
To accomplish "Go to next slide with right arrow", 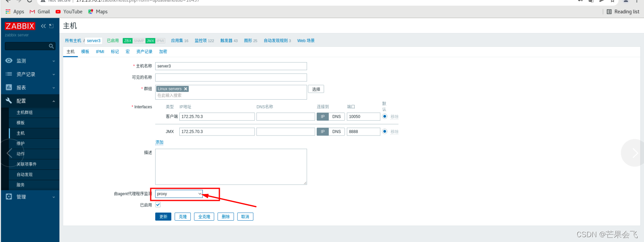I will pyautogui.click(x=634, y=153).
